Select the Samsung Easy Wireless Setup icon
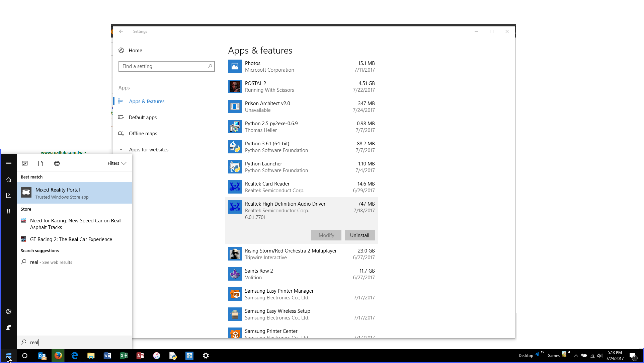 point(235,314)
